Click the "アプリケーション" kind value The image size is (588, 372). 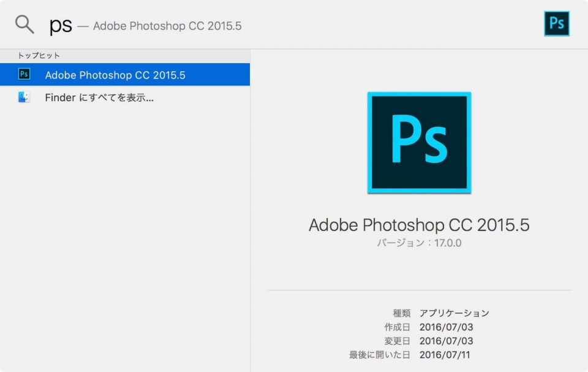pyautogui.click(x=454, y=313)
